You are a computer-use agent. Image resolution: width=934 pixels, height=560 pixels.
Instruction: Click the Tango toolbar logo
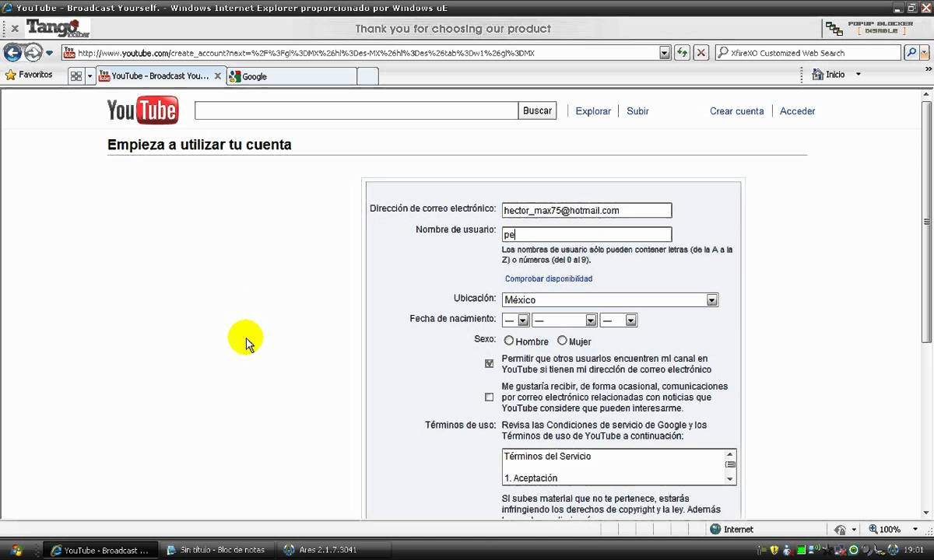(58, 29)
